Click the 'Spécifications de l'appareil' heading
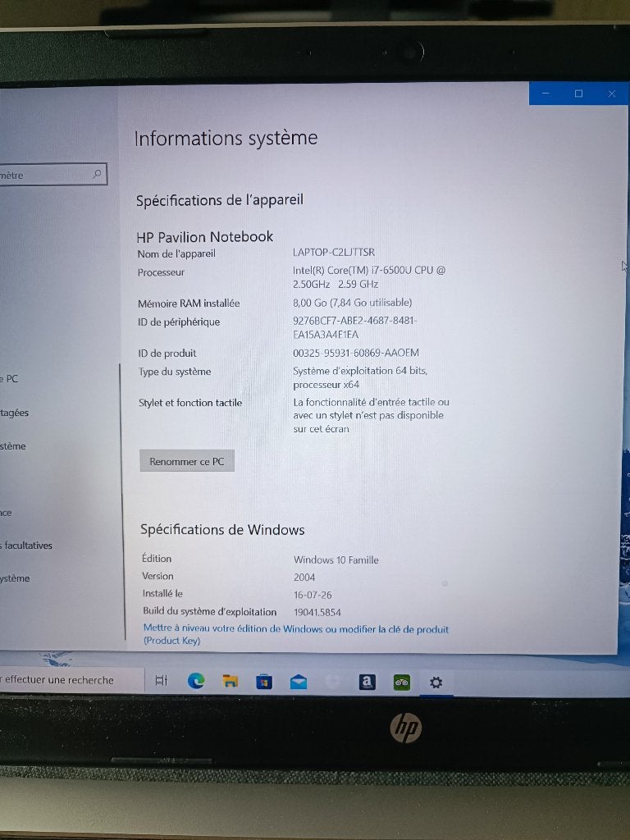Viewport: 630px width, 840px height. [x=220, y=200]
